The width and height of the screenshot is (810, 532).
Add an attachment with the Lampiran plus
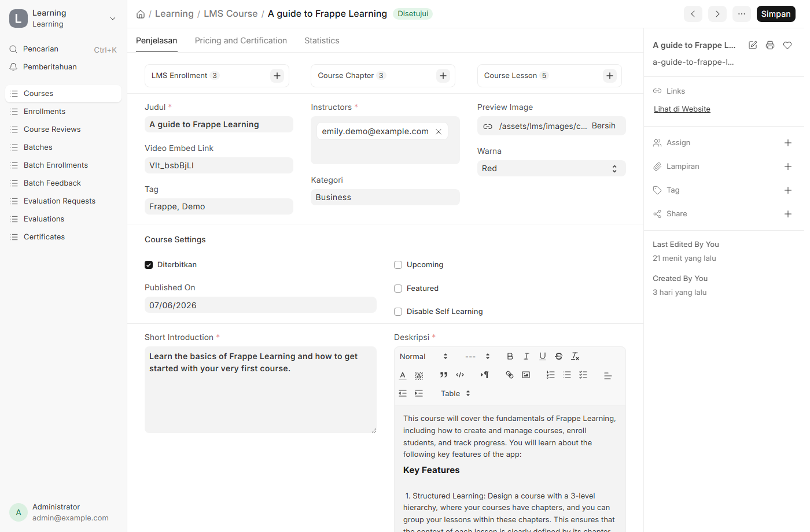coord(788,167)
